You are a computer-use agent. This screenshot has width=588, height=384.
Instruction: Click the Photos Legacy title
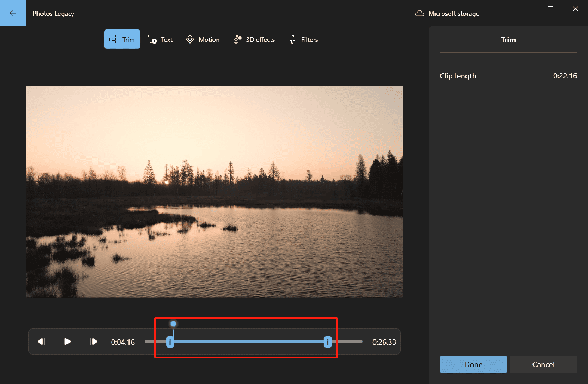tap(53, 14)
